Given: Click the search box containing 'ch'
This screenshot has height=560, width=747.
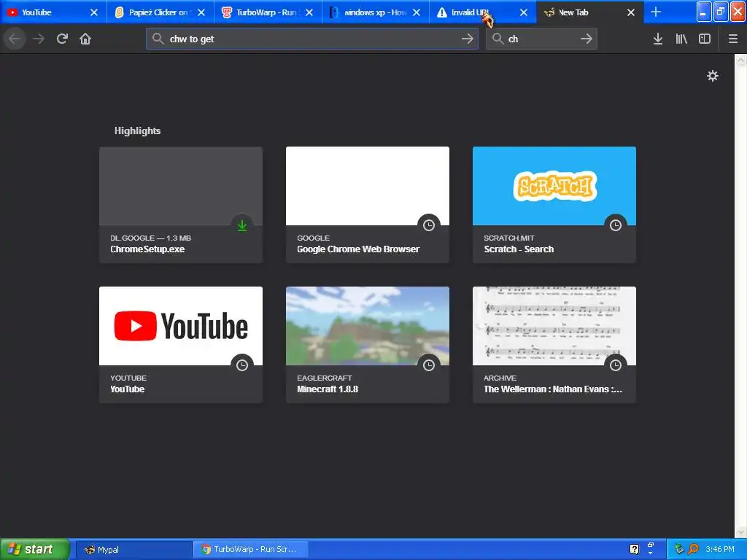Looking at the screenshot, I should click(x=541, y=39).
